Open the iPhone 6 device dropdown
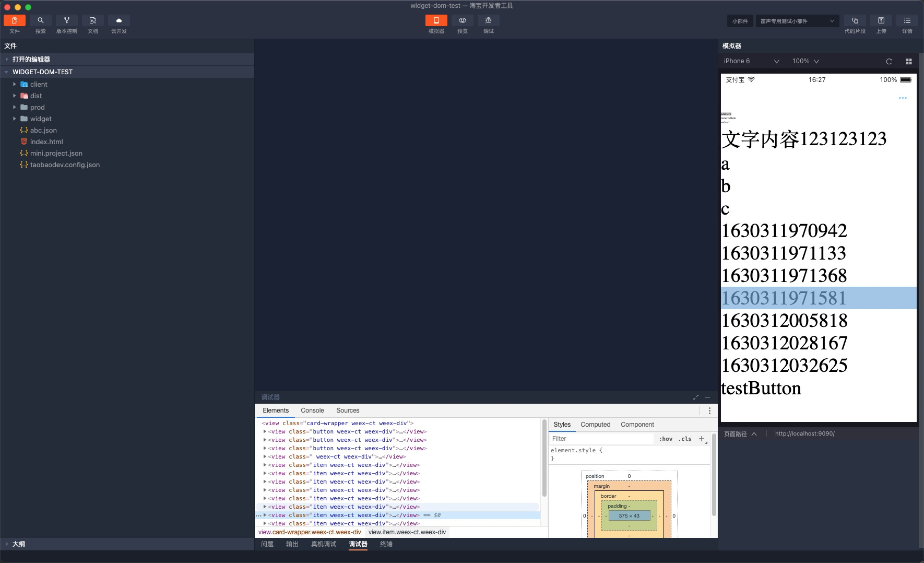Screen dimensions: 924x563 (751, 61)
